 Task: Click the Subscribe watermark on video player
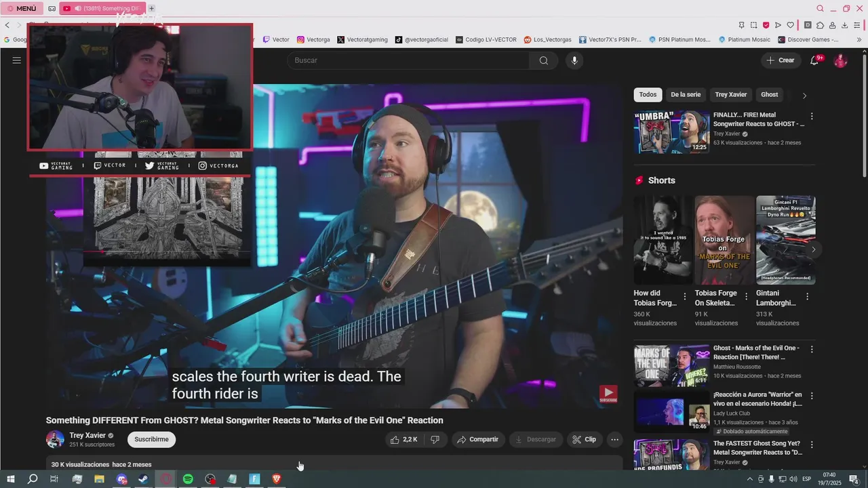608,394
